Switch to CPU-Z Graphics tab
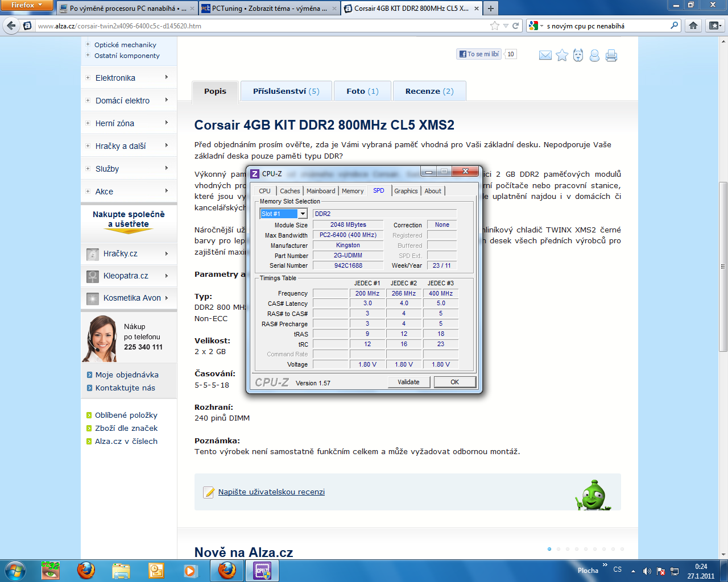Screen dimensions: 728x582 pyautogui.click(x=406, y=191)
